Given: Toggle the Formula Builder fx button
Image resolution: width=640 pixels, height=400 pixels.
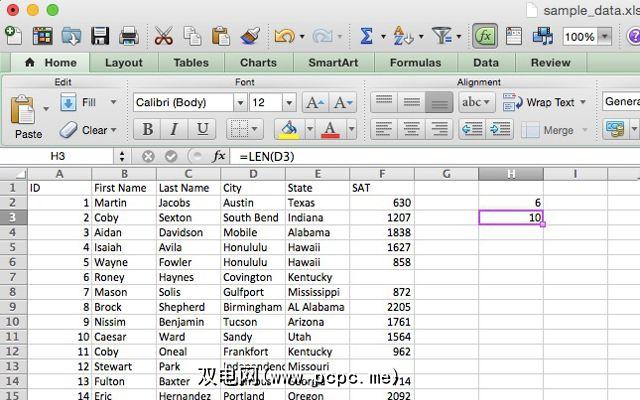Looking at the screenshot, I should point(485,36).
